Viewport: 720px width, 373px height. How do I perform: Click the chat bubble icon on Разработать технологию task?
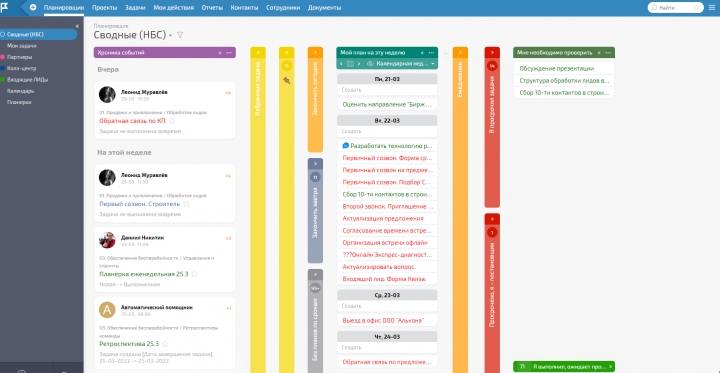[x=346, y=146]
